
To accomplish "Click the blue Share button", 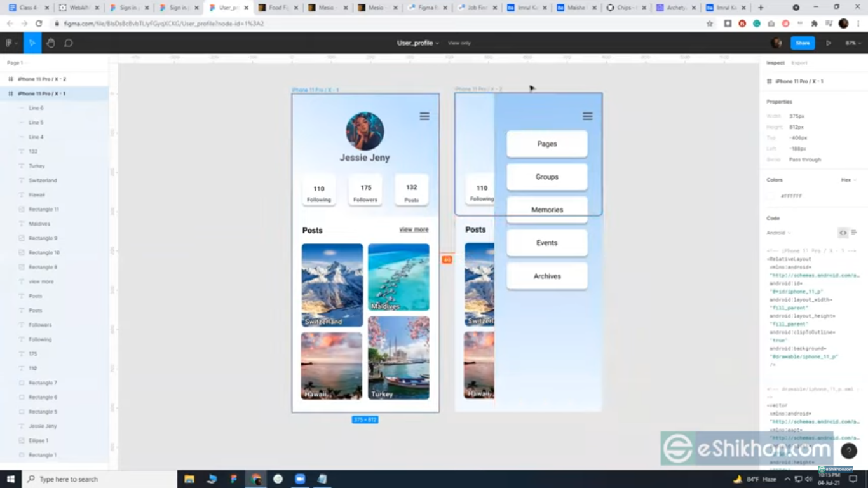I will [x=803, y=43].
